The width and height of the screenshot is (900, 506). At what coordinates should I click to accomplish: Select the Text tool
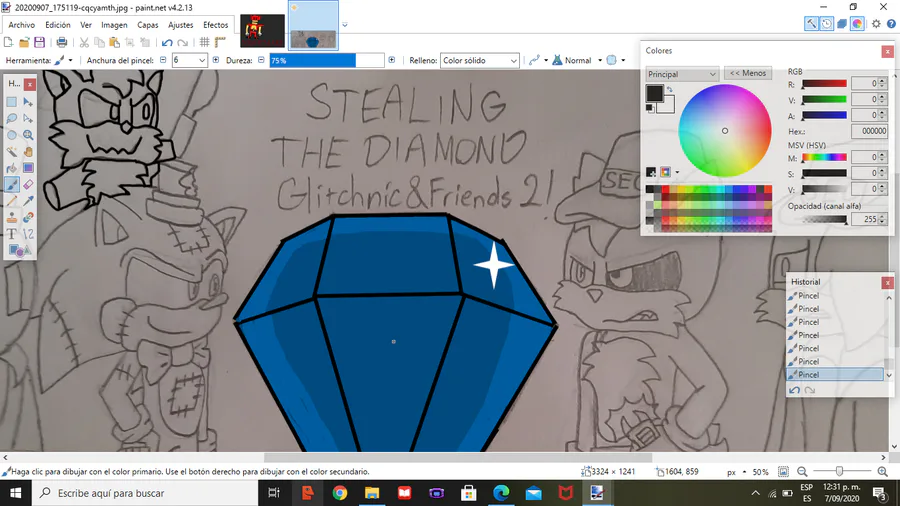(x=11, y=234)
